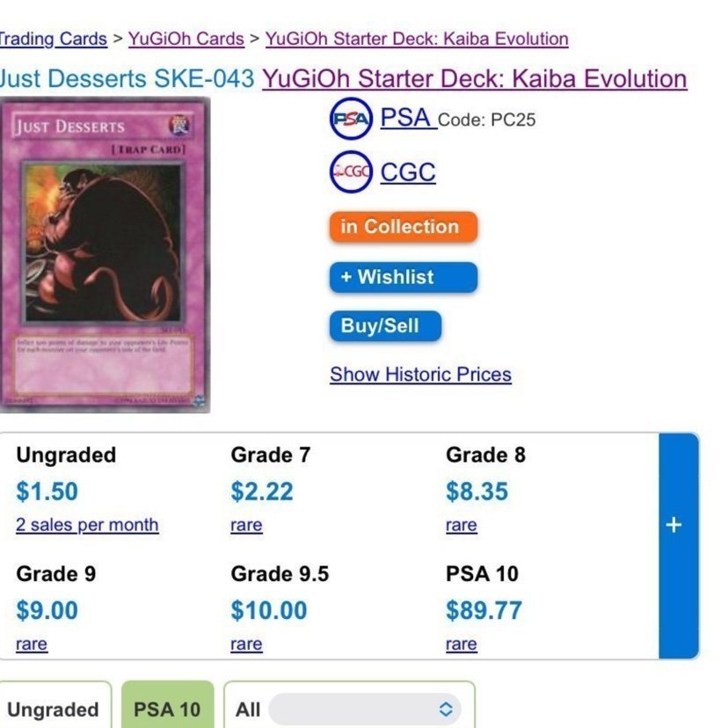Show Historic Prices link
Viewport: 728px width, 728px height.
tap(420, 375)
